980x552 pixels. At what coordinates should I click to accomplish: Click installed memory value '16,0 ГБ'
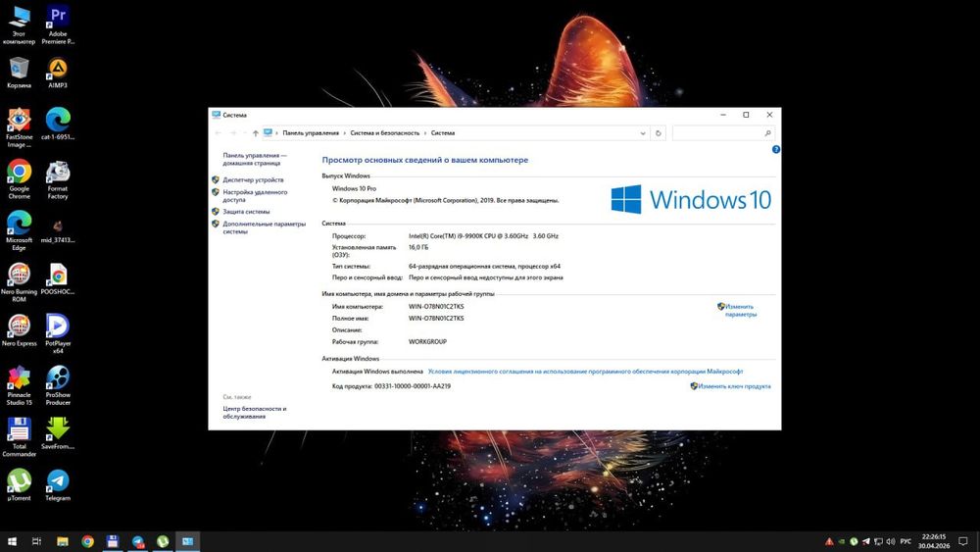point(418,247)
